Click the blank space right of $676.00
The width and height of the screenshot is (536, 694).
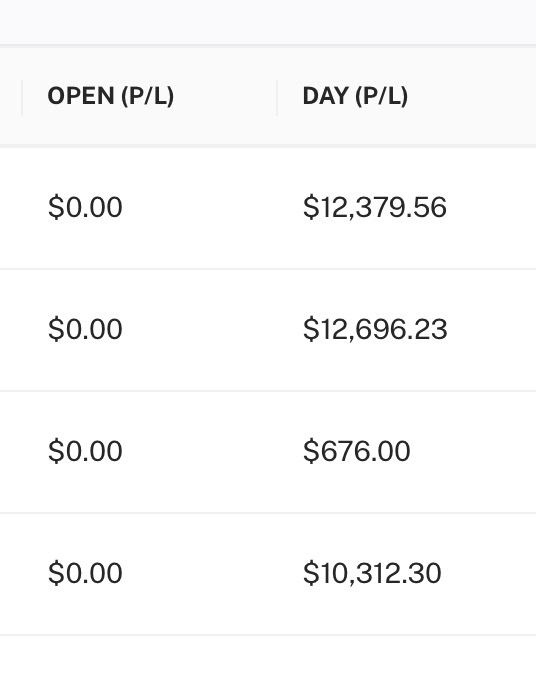(x=474, y=451)
